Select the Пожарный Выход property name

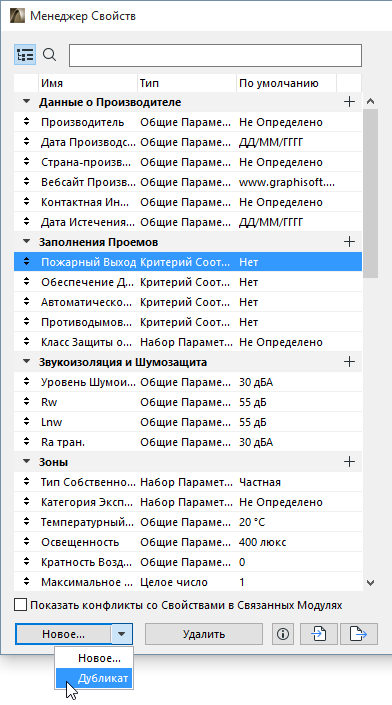tap(89, 262)
